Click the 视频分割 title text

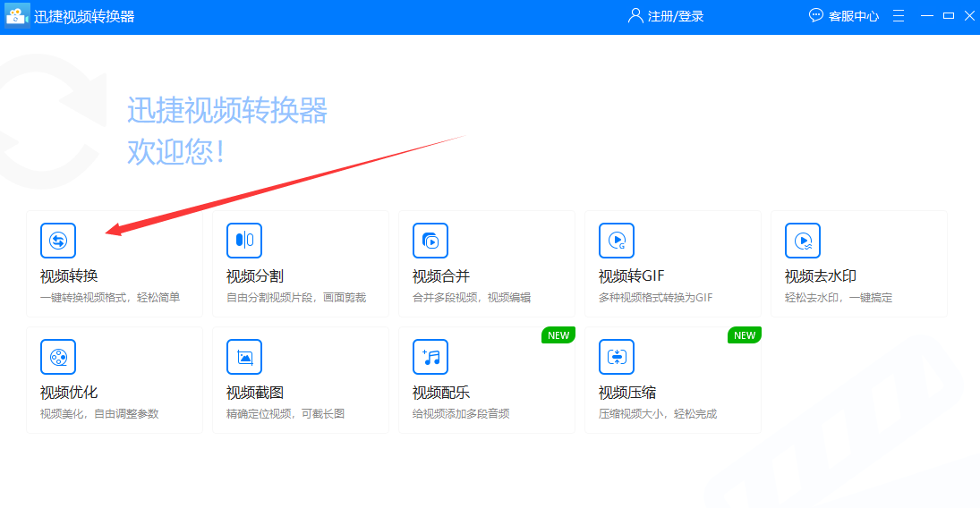(255, 276)
